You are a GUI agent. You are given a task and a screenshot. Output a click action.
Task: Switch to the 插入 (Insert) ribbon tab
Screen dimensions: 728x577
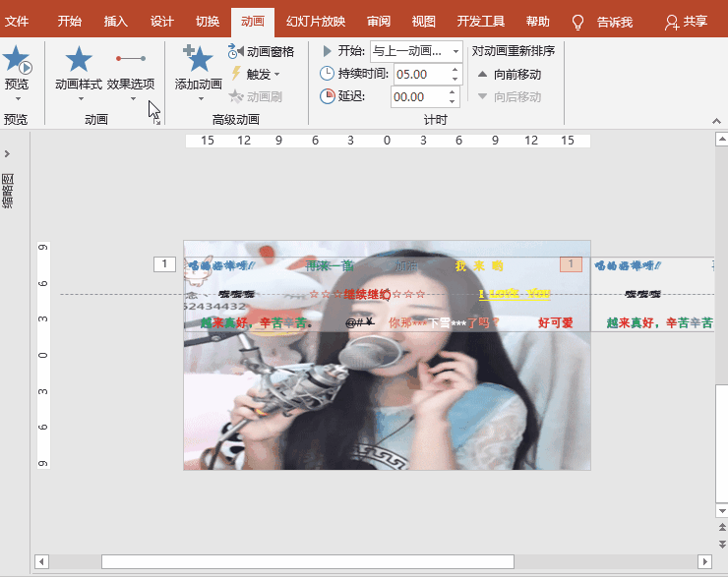[x=116, y=22]
